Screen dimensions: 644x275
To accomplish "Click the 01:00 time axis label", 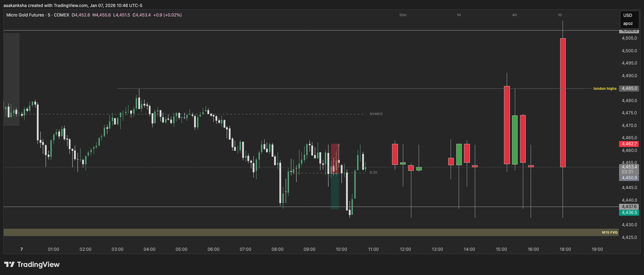I will [x=53, y=249].
